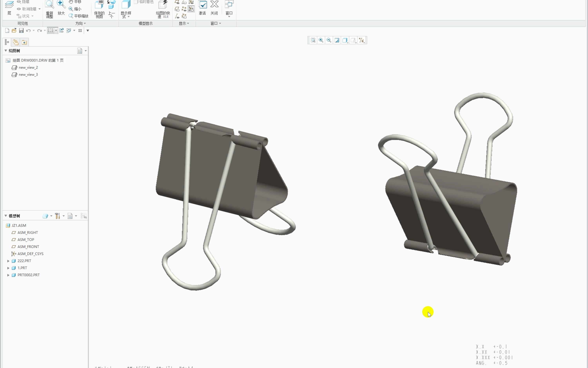Open display style dropdown in graphics toolbar

(345, 40)
